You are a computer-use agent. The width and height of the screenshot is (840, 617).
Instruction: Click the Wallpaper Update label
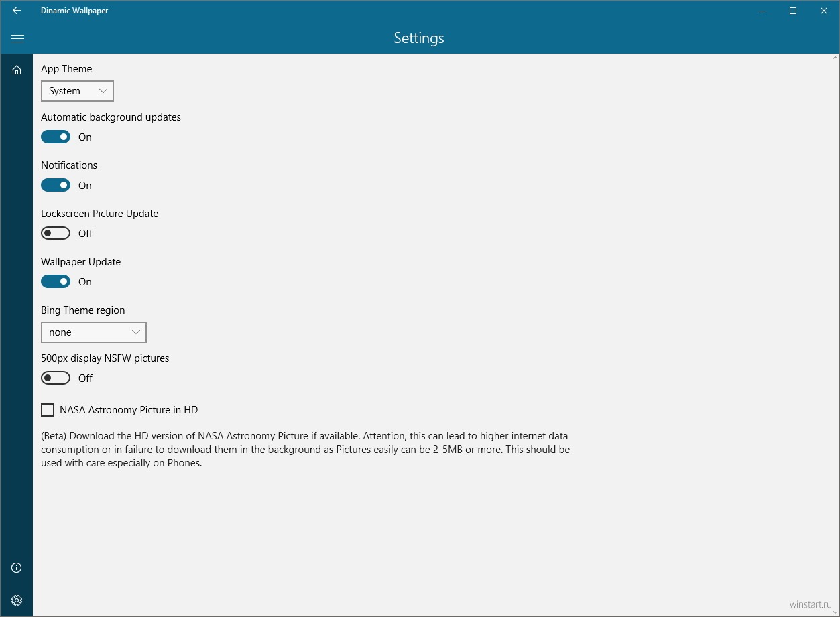tap(81, 262)
